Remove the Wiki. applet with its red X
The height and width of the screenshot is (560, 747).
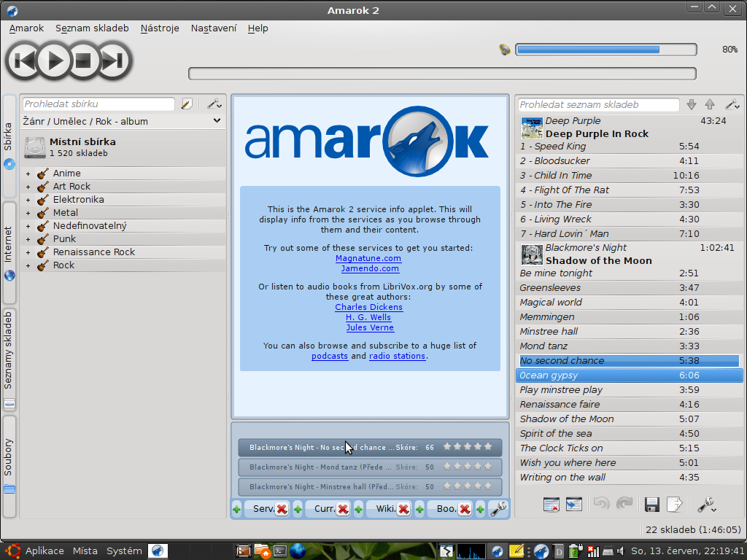[x=403, y=509]
